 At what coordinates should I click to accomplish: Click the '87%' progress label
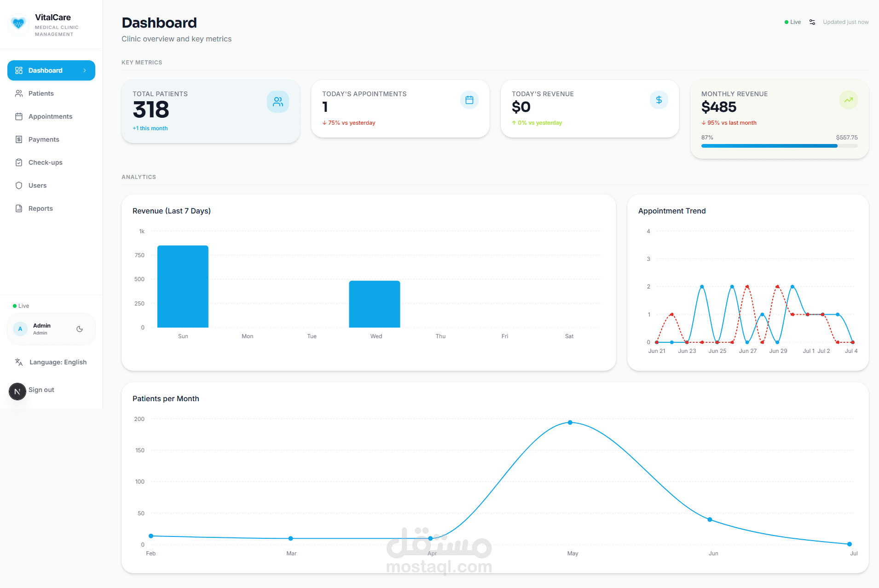tap(707, 138)
